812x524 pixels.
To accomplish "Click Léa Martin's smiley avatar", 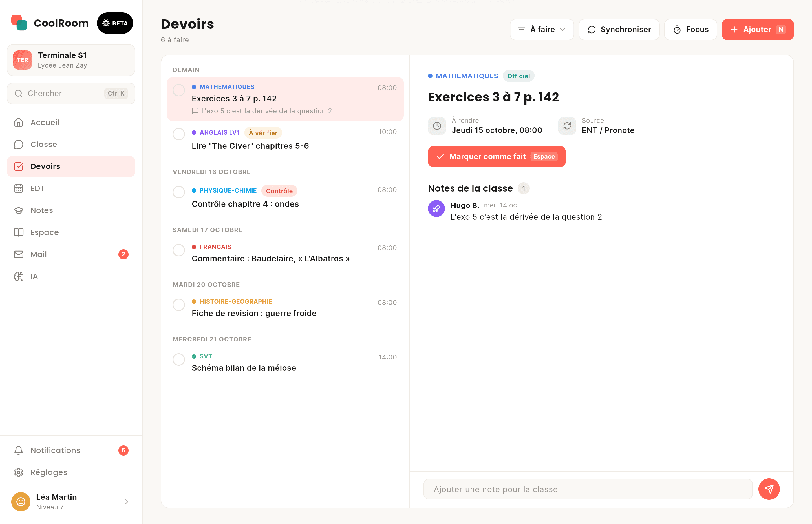I will pos(21,501).
